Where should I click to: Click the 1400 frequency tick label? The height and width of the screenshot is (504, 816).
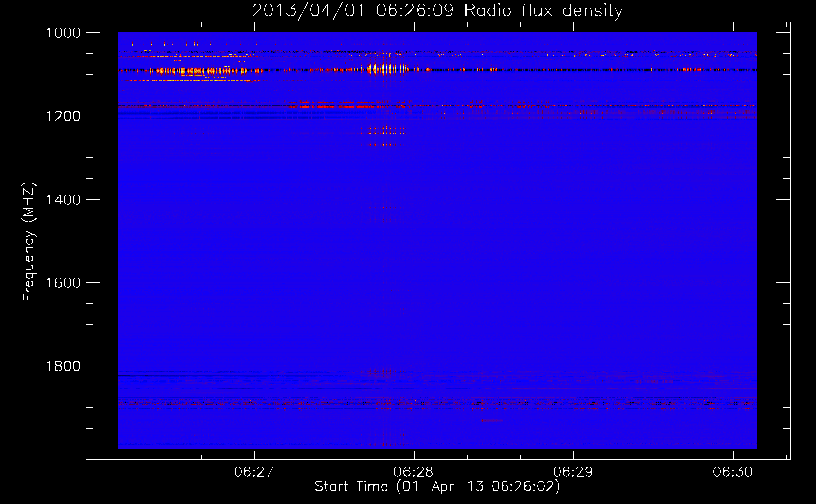pyautogui.click(x=63, y=200)
